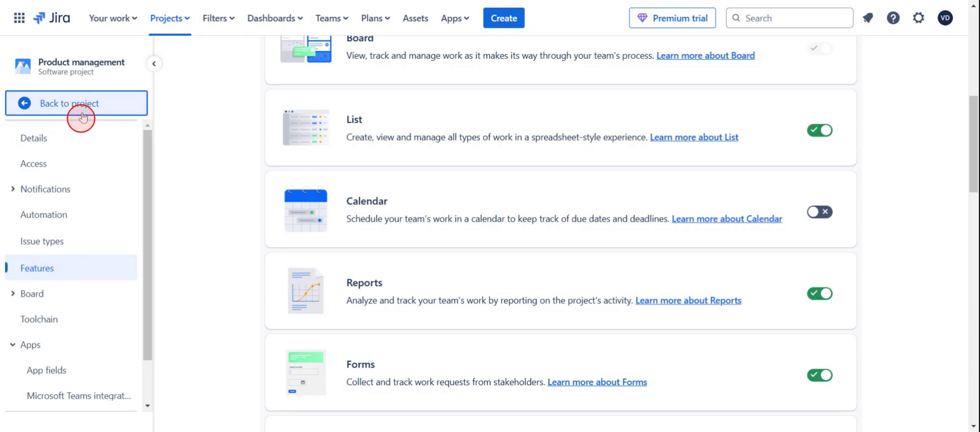Click the Jira logo
980x432 pixels.
51,18
